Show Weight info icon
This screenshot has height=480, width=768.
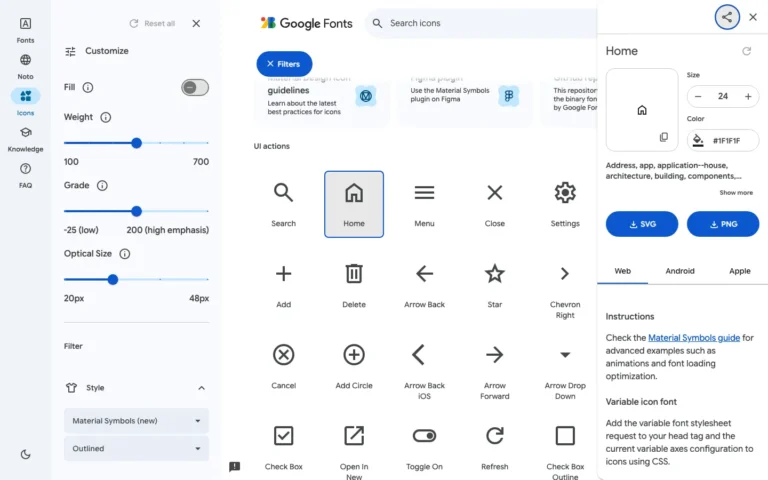105,117
